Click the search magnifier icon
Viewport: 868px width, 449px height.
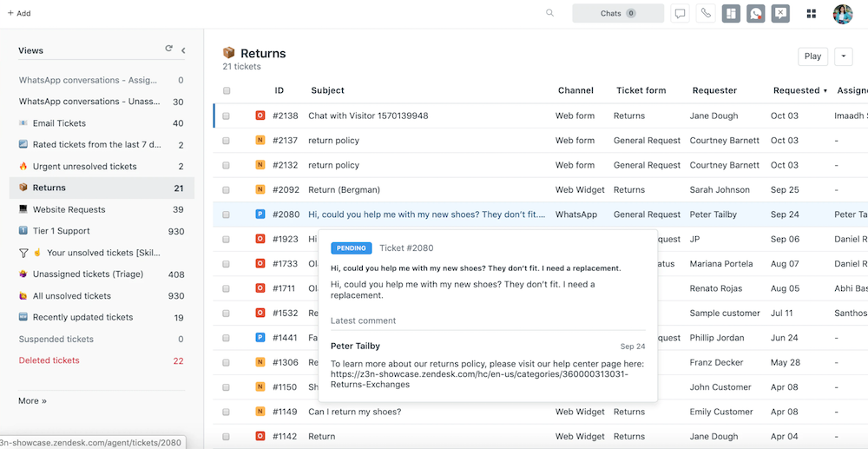click(x=549, y=13)
